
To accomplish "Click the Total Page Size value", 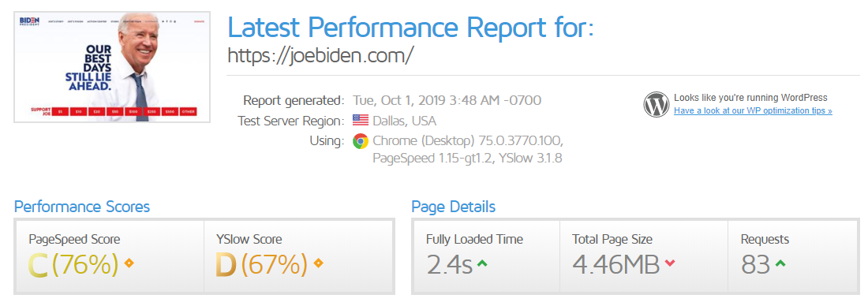I will pyautogui.click(x=615, y=264).
